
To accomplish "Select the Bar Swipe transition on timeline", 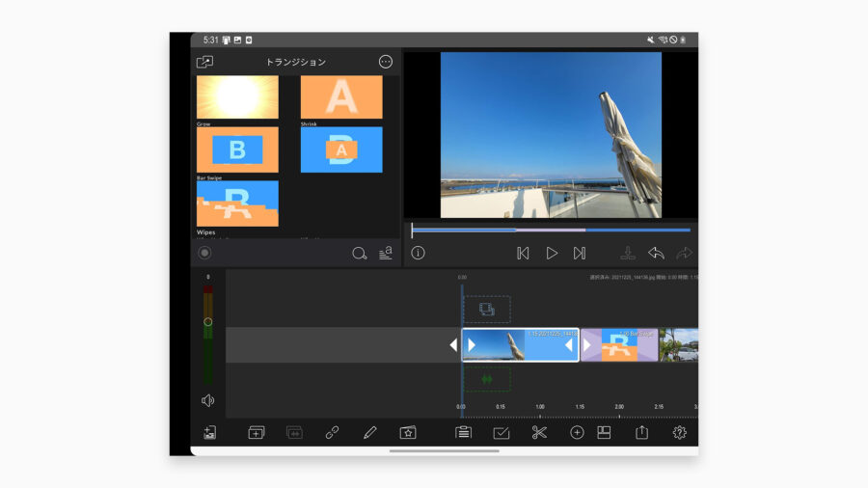I will 619,344.
